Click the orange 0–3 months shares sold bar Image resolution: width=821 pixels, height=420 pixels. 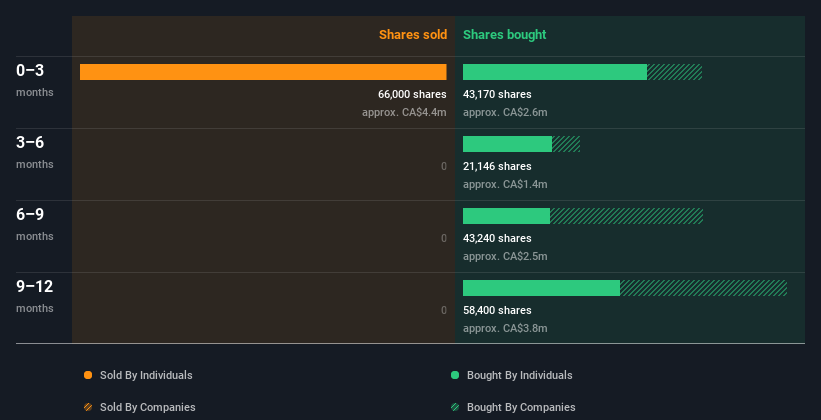click(x=263, y=72)
